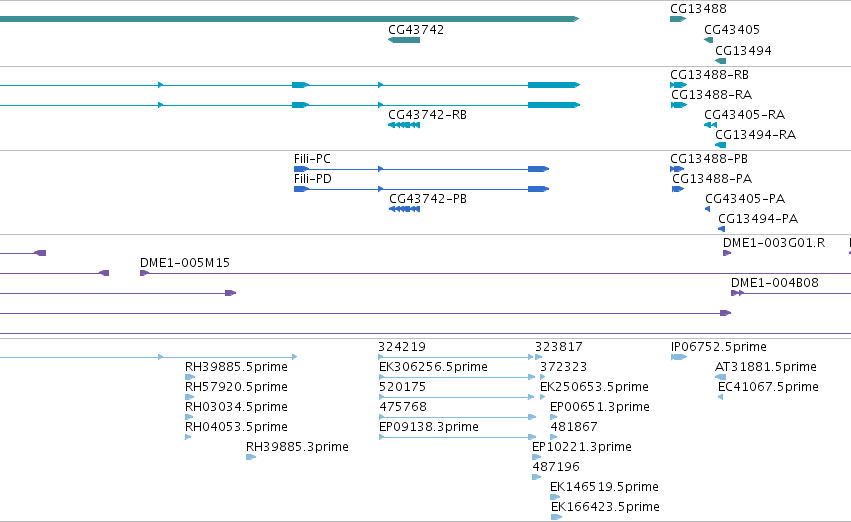Select the RH39885.3prime arrow glyph
The height and width of the screenshot is (522, 851).
(x=251, y=457)
